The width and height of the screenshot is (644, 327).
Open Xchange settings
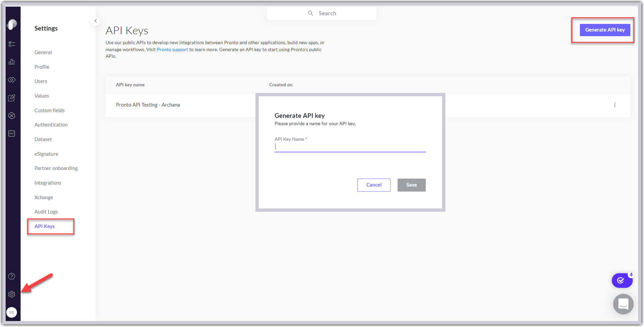point(44,198)
